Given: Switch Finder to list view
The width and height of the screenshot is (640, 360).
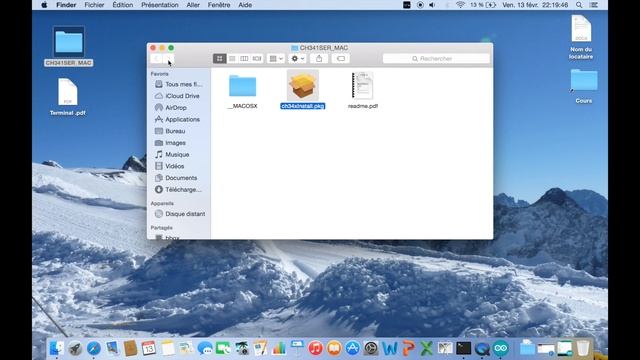Looking at the screenshot, I should click(x=232, y=59).
